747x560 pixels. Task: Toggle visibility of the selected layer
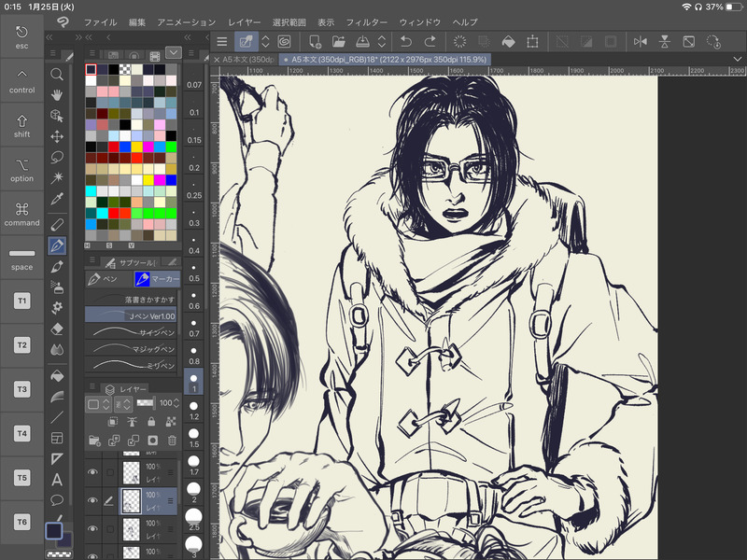point(92,500)
